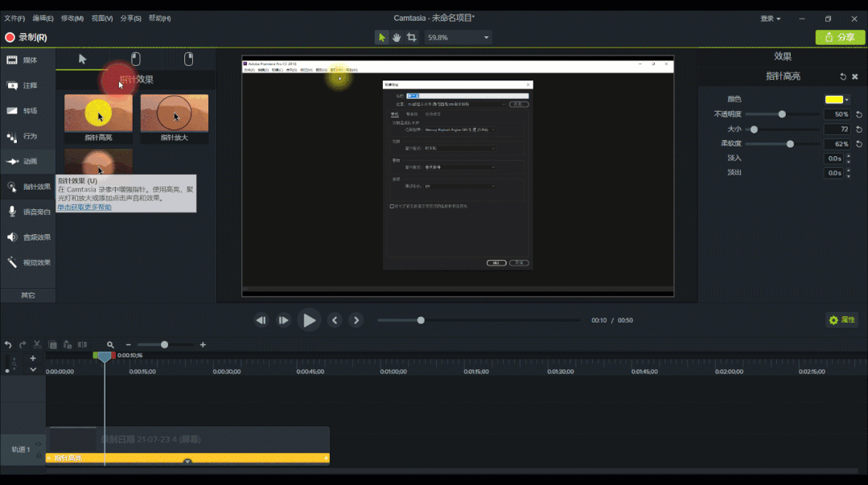Reset the 不透明度 value
The width and height of the screenshot is (868, 485).
tap(859, 114)
